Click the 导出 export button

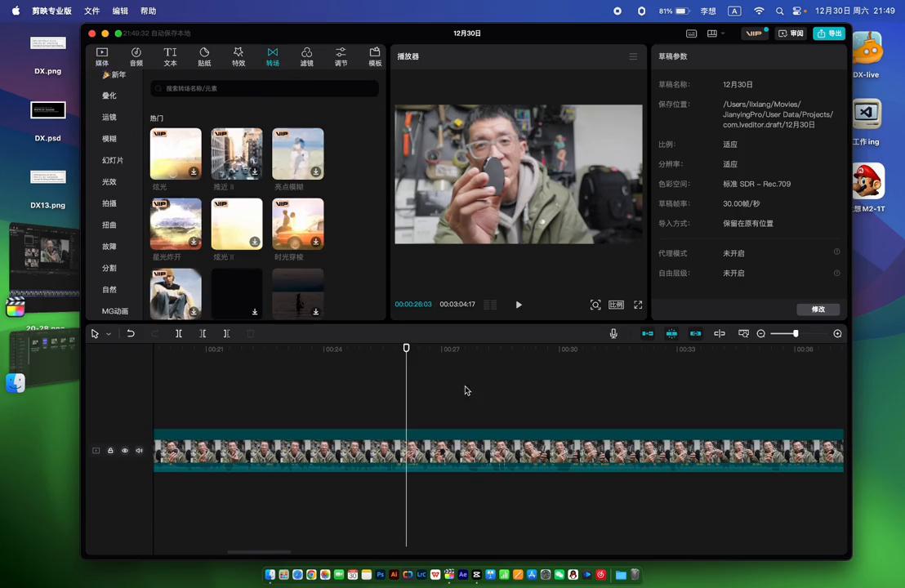(x=829, y=33)
